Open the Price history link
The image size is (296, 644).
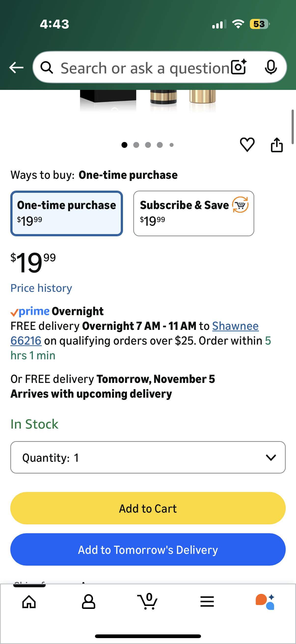click(x=41, y=288)
